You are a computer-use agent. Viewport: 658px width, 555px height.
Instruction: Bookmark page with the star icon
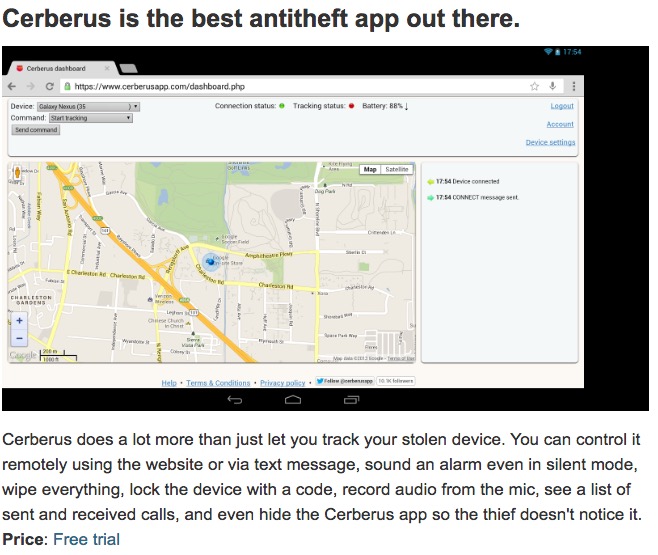point(534,86)
